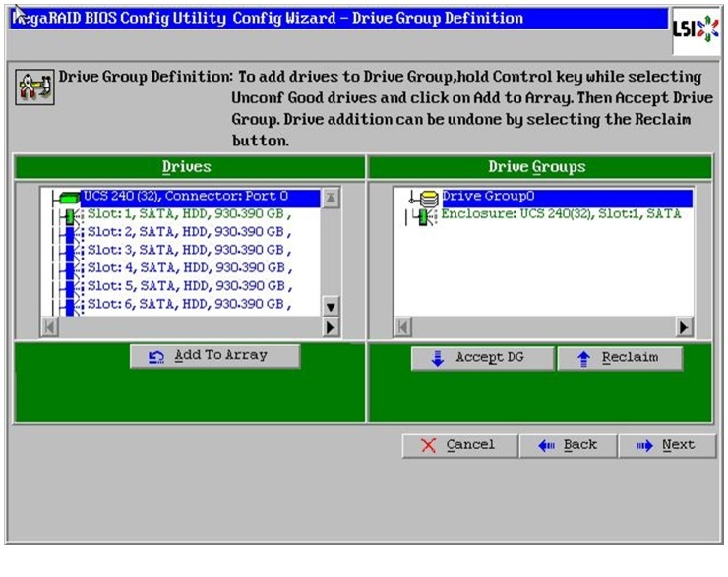Select the UCS 240 enclosure icon
Image resolution: width=728 pixels, height=577 pixels.
69,198
